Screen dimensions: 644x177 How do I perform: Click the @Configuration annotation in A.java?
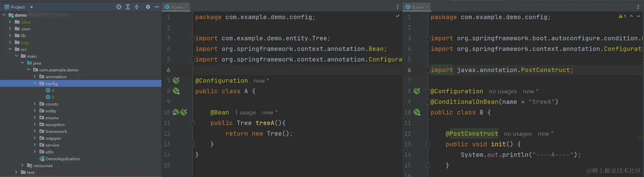pyautogui.click(x=221, y=81)
